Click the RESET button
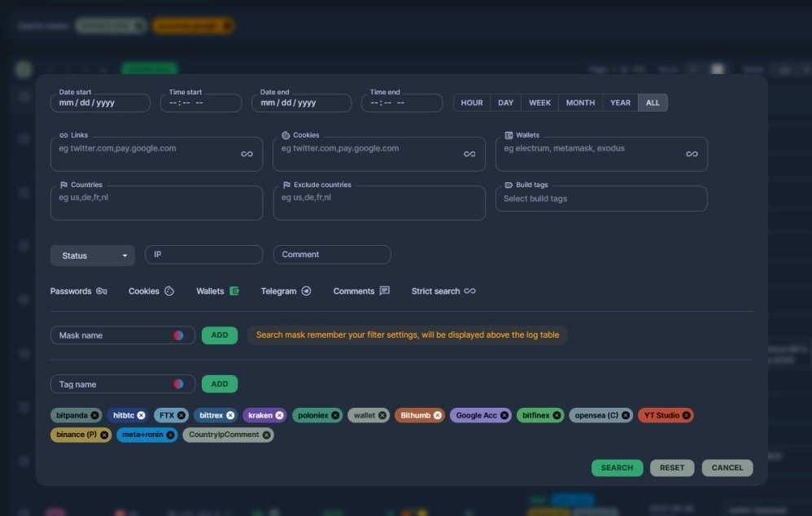Screen dimensions: 812x516 click(x=671, y=468)
